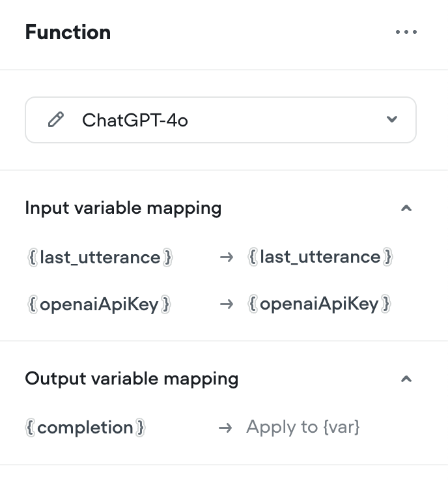Image resolution: width=448 pixels, height=481 pixels.
Task: Click the Input variable mapping heading
Action: click(123, 209)
